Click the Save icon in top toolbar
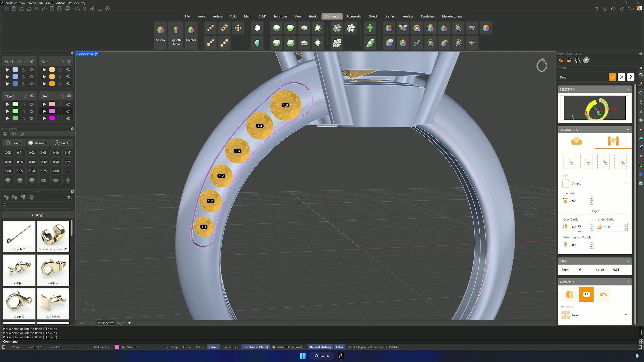The height and width of the screenshot is (362, 644). (x=52, y=9)
